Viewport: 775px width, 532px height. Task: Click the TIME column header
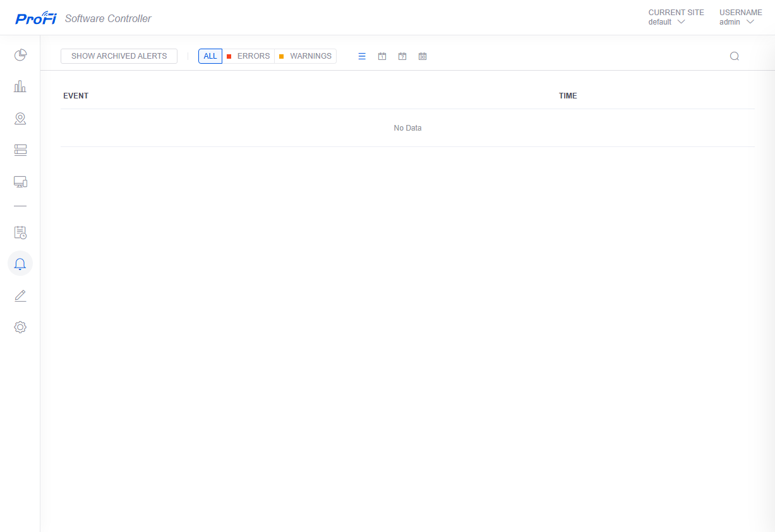pyautogui.click(x=568, y=96)
